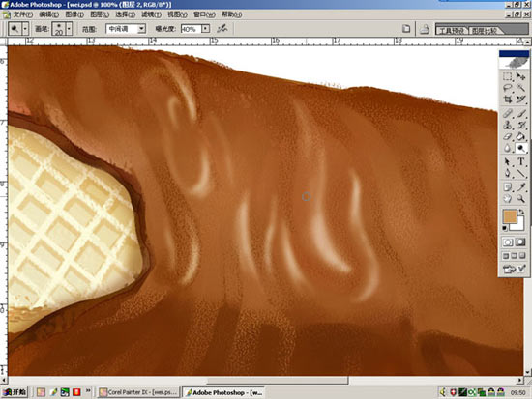
Task: Select the Rectangular Marquee tool
Action: click(x=508, y=76)
